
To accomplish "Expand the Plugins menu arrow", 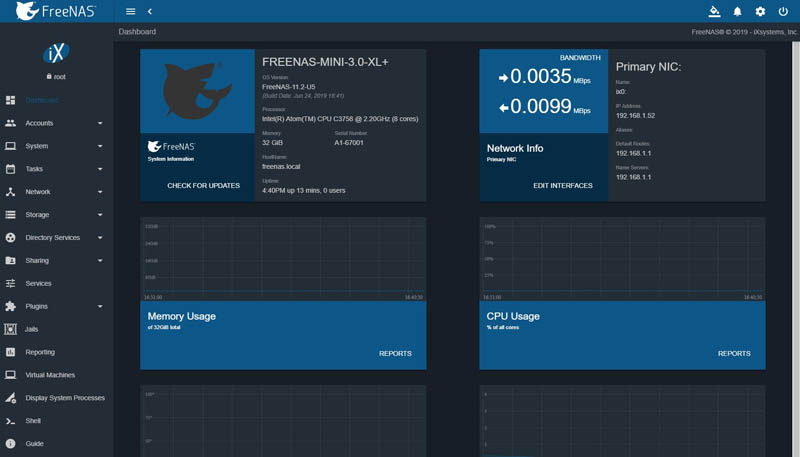I will point(100,306).
